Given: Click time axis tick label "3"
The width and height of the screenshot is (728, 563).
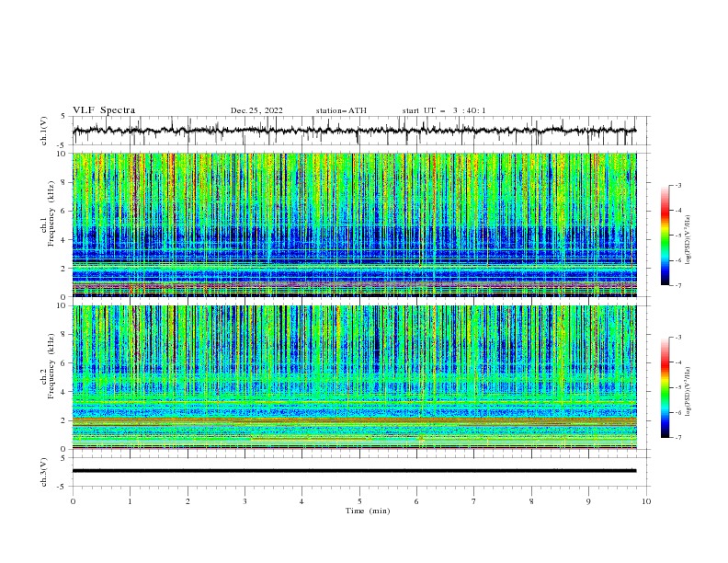Looking at the screenshot, I should 245,501.
